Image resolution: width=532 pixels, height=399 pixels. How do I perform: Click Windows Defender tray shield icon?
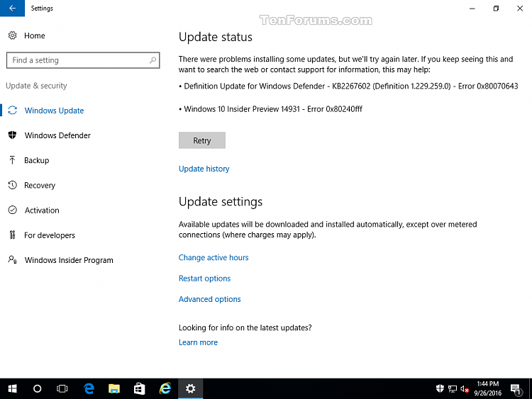coord(440,389)
